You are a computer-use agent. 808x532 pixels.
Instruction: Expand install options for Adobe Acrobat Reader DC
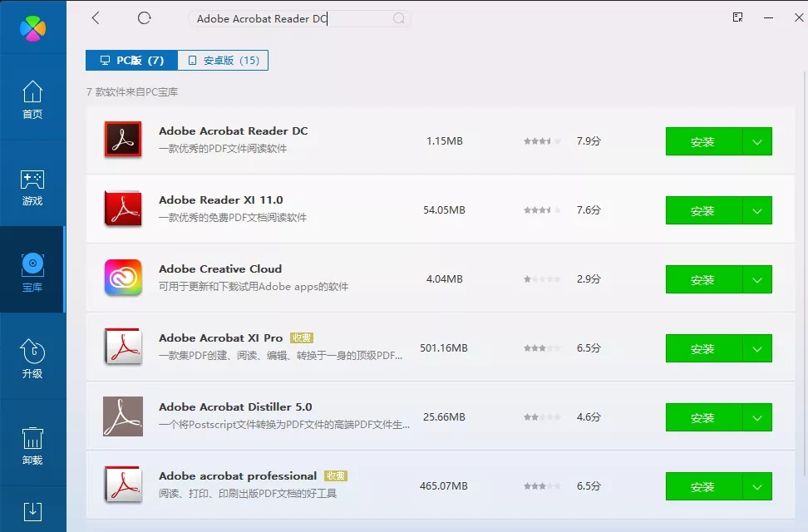[x=756, y=141]
